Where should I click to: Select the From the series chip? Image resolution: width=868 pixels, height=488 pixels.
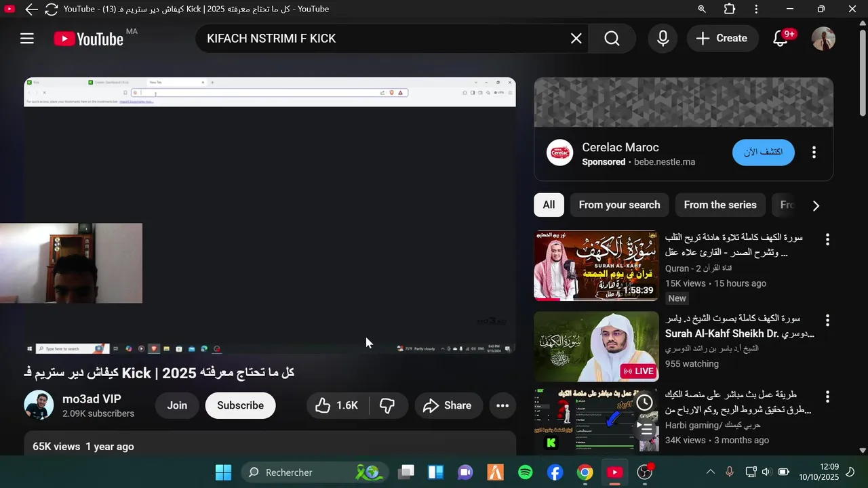(x=720, y=205)
